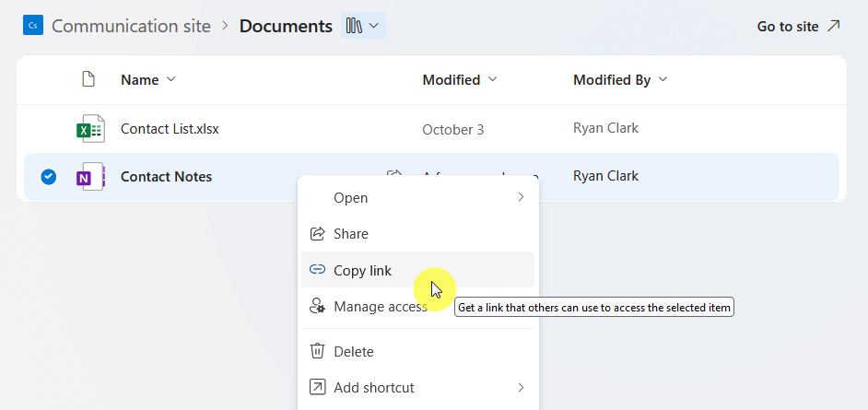
Task: Click the Manage access person-gear icon
Action: tap(317, 306)
